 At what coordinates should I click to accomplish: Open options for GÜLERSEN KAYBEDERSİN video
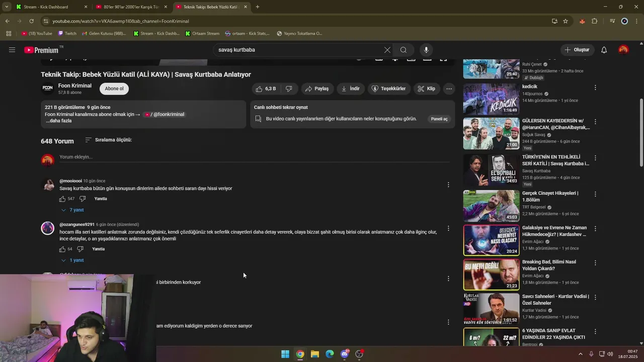(595, 122)
